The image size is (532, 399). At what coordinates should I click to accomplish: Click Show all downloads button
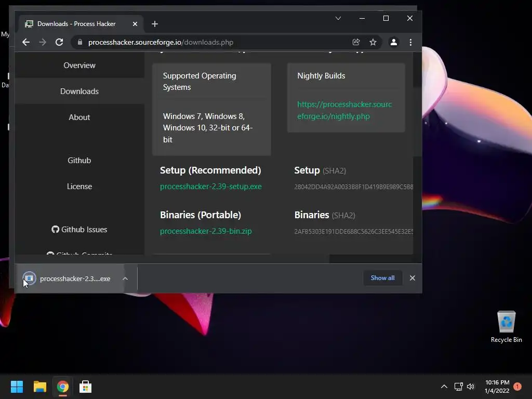click(x=383, y=278)
